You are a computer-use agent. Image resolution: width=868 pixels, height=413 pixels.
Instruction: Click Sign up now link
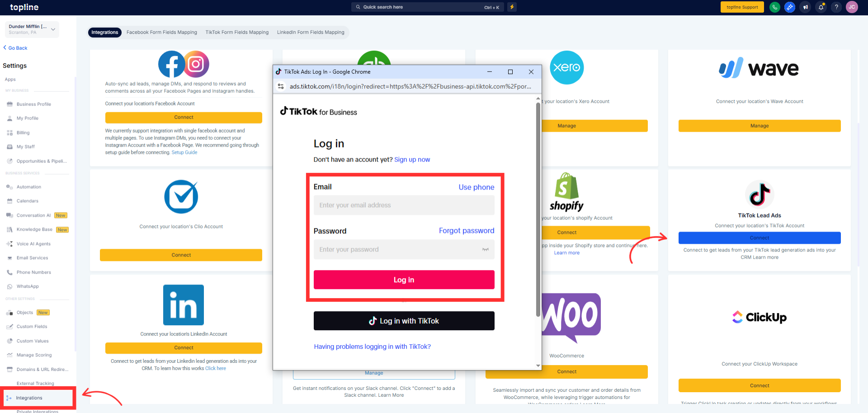click(x=412, y=160)
